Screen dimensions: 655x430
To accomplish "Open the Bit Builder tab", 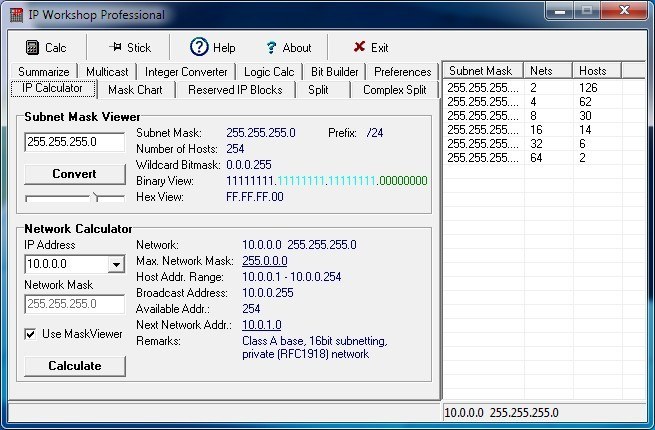I will [x=335, y=72].
